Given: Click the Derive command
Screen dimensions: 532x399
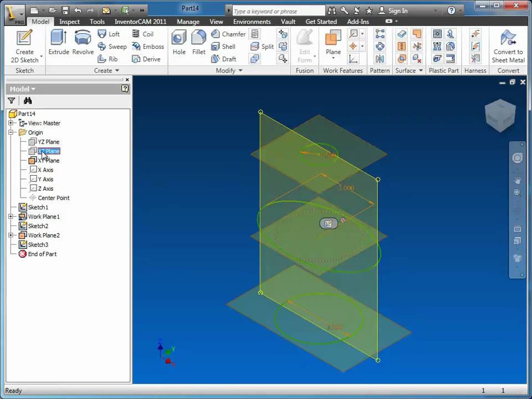Looking at the screenshot, I should pyautogui.click(x=146, y=59).
